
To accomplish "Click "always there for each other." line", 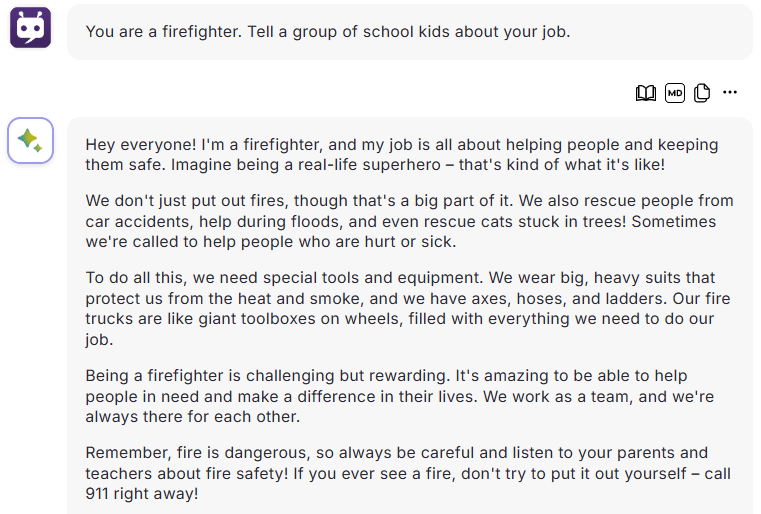I will (193, 417).
